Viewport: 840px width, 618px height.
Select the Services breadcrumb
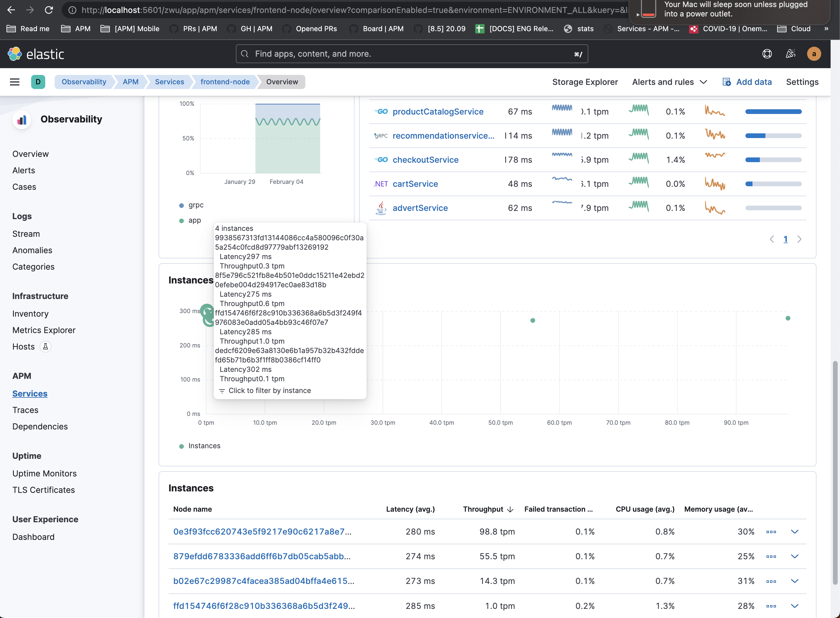[169, 82]
